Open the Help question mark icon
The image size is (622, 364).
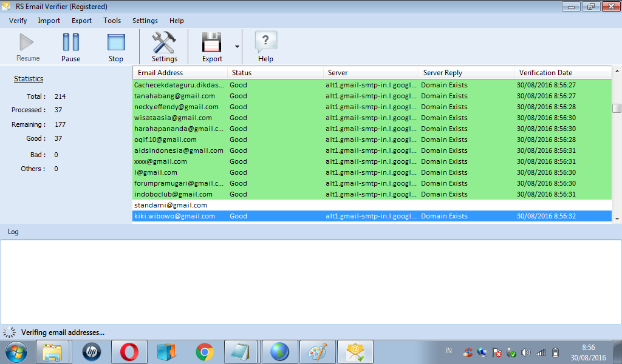tap(265, 42)
